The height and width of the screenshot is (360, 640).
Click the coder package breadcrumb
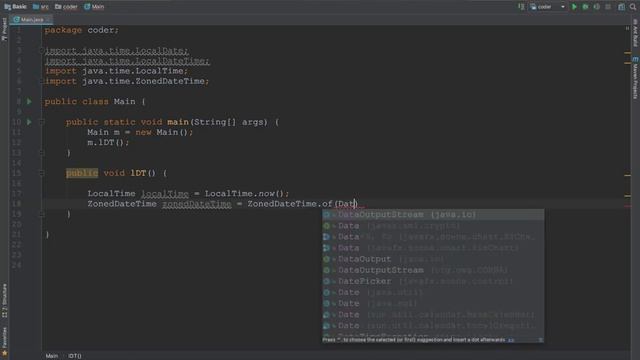click(66, 7)
